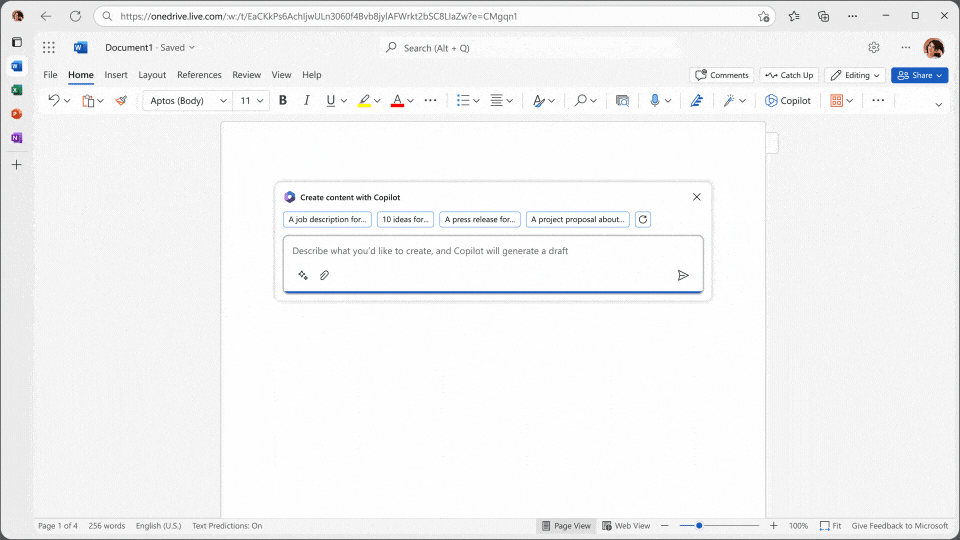This screenshot has width=960, height=540.
Task: Open the Editing mode dropdown
Action: pyautogui.click(x=855, y=75)
